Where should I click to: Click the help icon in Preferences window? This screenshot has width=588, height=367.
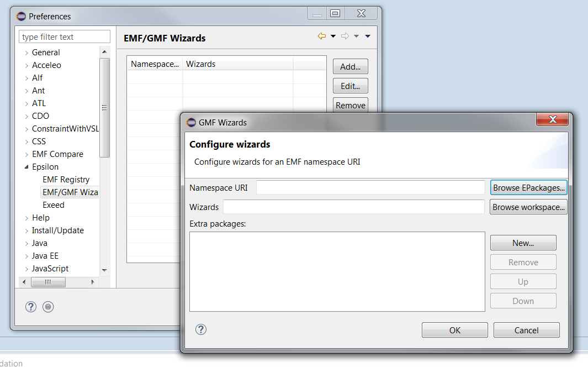31,307
